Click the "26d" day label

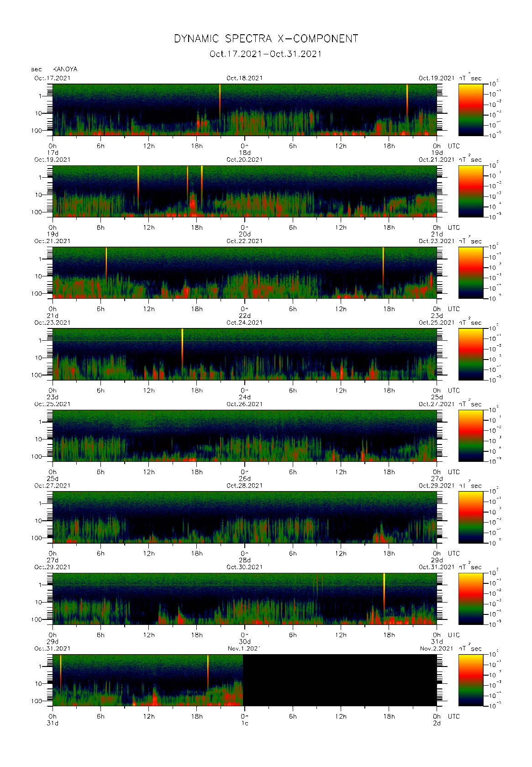(x=245, y=479)
